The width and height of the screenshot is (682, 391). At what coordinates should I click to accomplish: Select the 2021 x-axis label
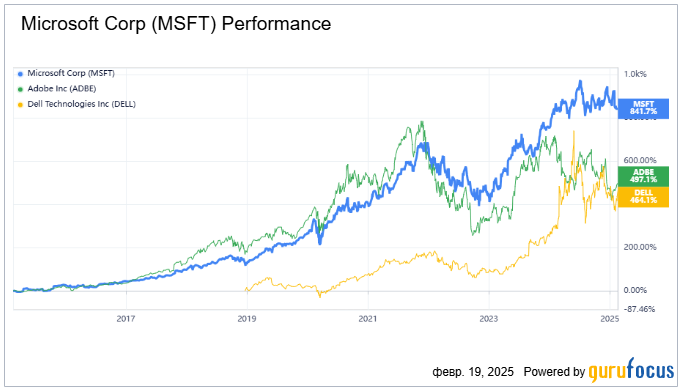tap(368, 319)
